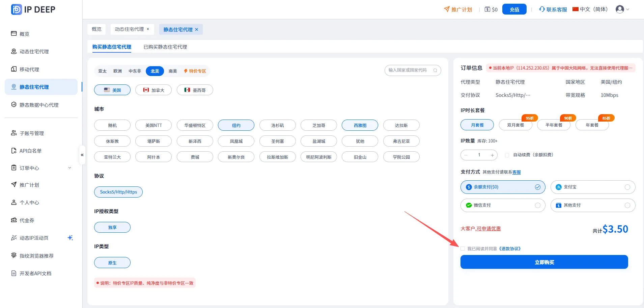
Task: Select 微信支付 payment option
Action: (x=503, y=205)
